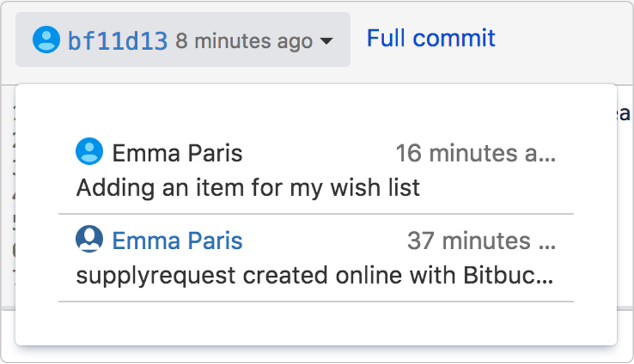This screenshot has height=364, width=634.
Task: Click the avatar icon beside bf11d13 hash
Action: tap(46, 40)
